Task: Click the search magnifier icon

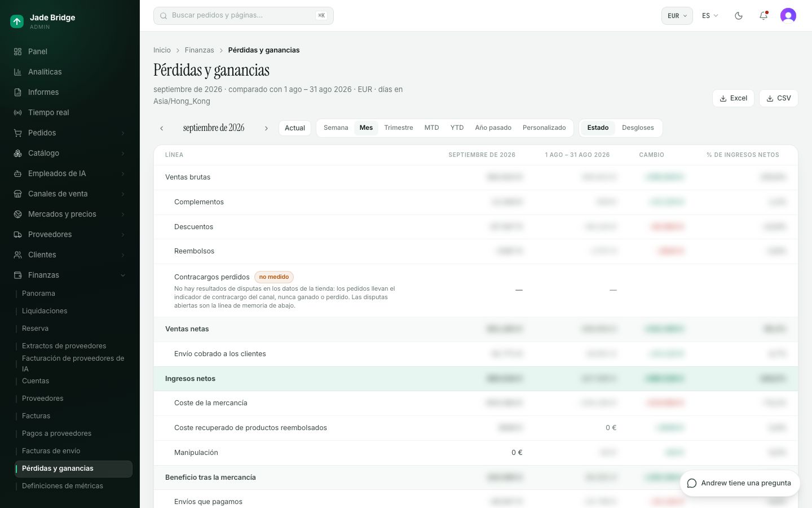Action: click(164, 16)
